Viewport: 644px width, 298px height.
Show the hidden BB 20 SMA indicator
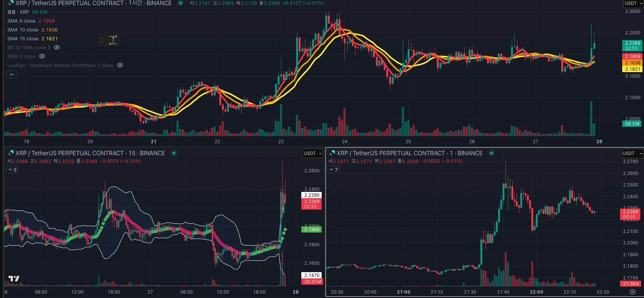click(x=57, y=47)
